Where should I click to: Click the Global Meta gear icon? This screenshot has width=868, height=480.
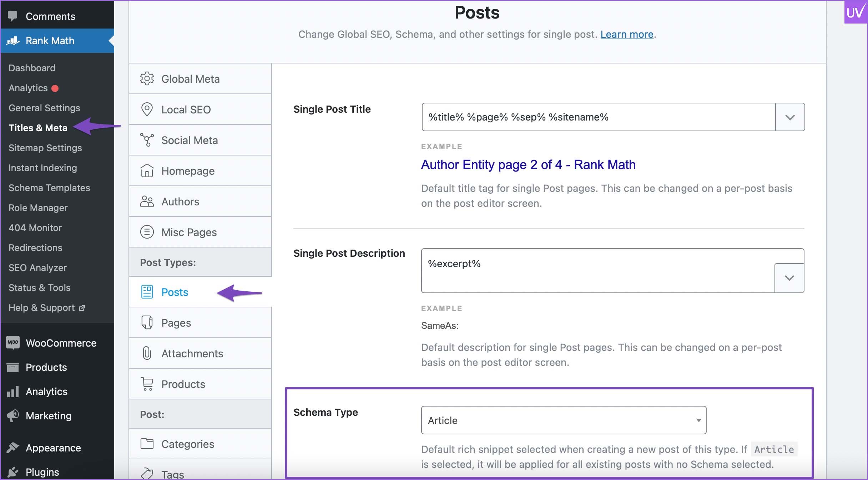point(147,79)
